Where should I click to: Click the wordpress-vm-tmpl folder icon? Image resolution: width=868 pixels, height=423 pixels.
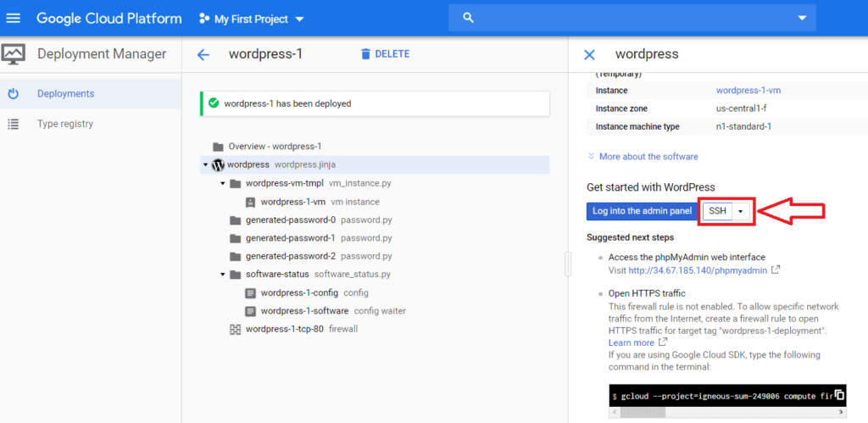click(236, 183)
